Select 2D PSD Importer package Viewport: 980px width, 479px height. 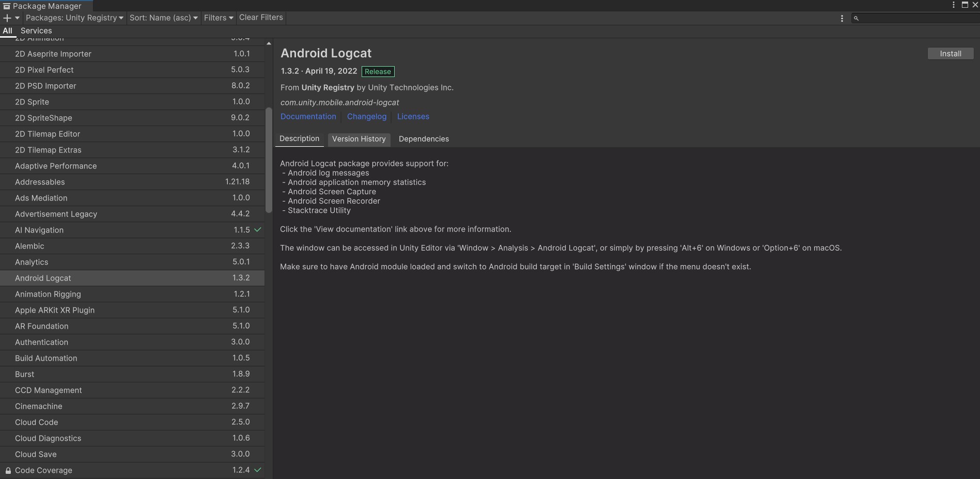[x=132, y=86]
